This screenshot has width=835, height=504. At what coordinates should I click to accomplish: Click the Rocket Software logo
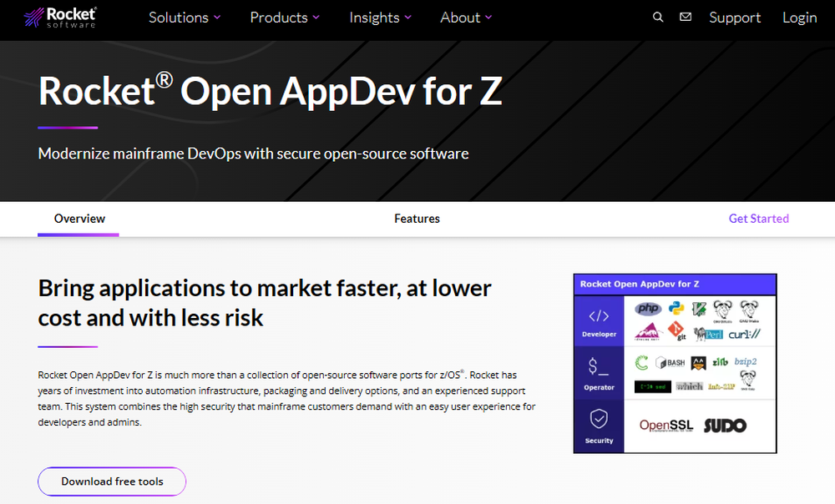(x=59, y=17)
